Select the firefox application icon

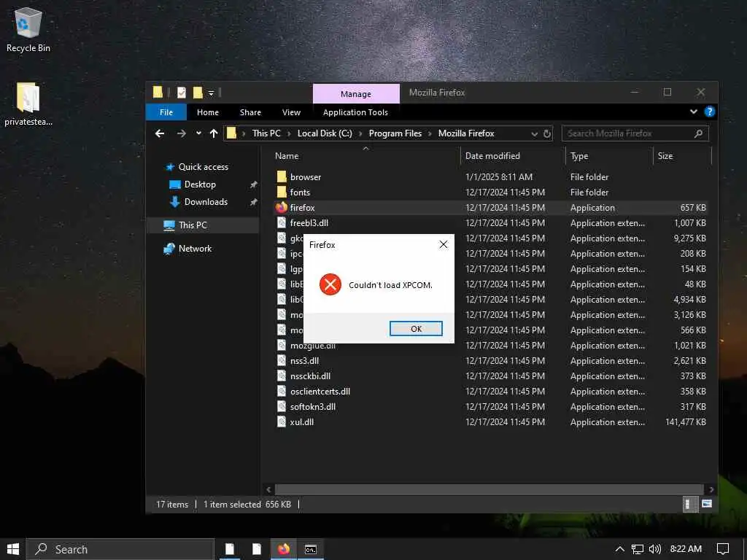click(282, 207)
